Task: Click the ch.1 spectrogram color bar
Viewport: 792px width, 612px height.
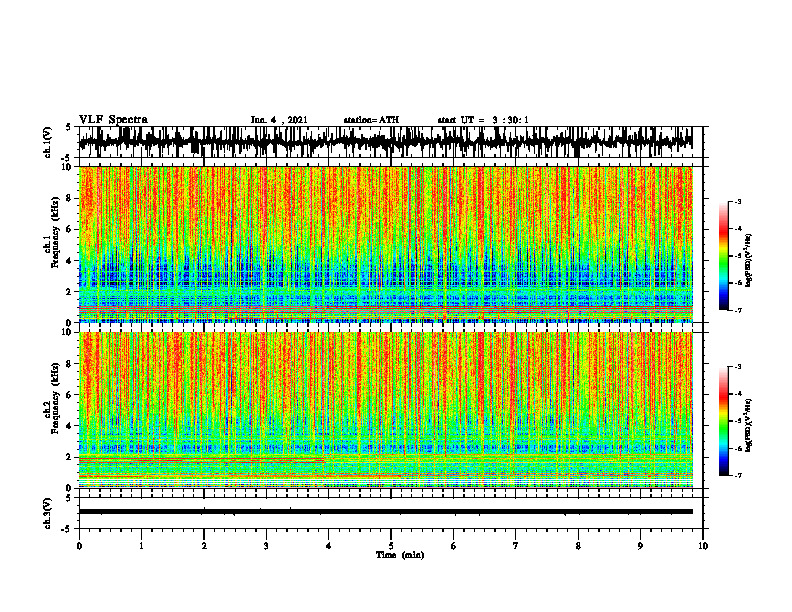Action: tap(723, 256)
